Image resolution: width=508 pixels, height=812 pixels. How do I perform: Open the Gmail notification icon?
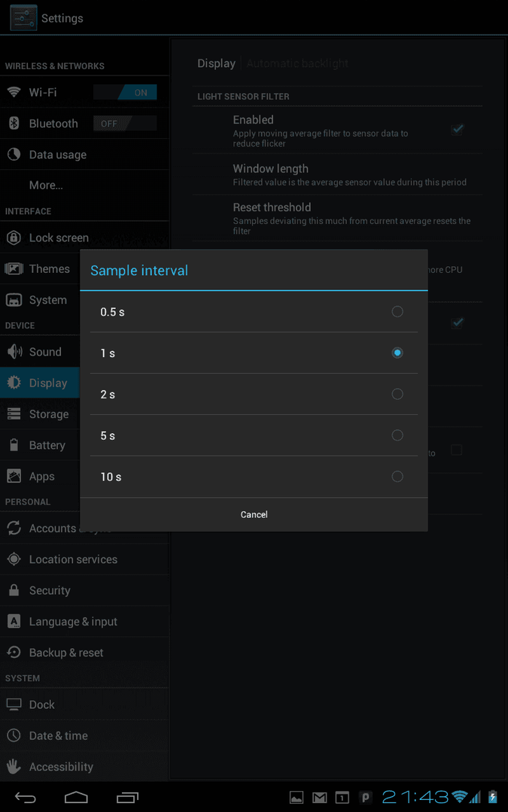[x=319, y=797]
